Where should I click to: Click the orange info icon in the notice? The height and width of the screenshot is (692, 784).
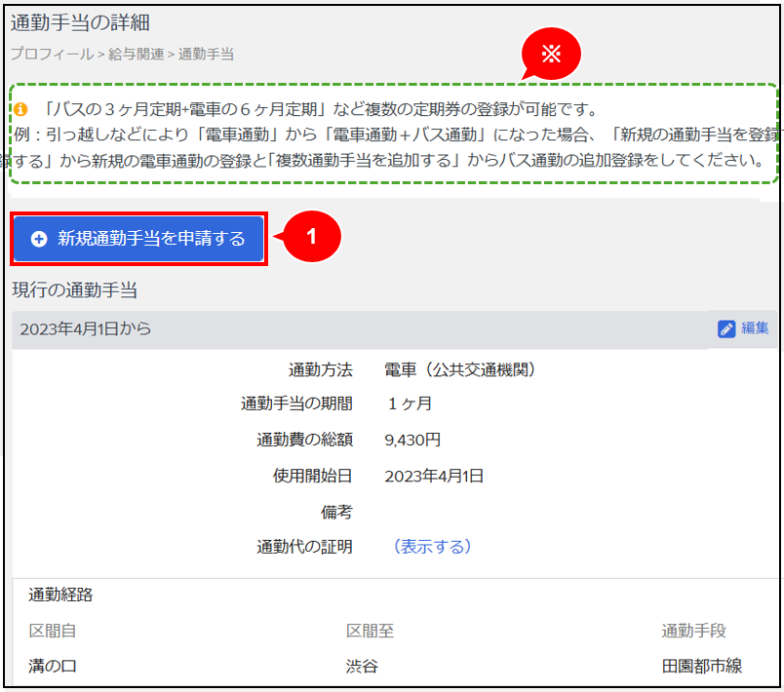tap(20, 108)
